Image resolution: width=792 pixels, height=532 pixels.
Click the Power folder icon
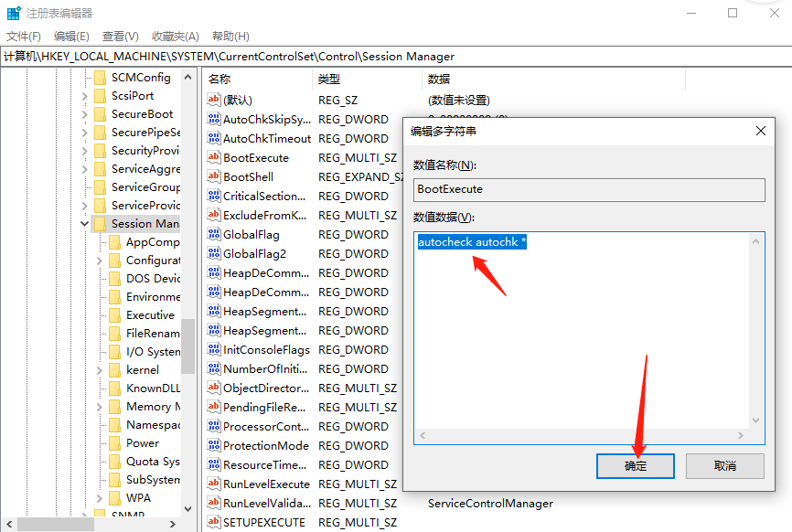[114, 443]
